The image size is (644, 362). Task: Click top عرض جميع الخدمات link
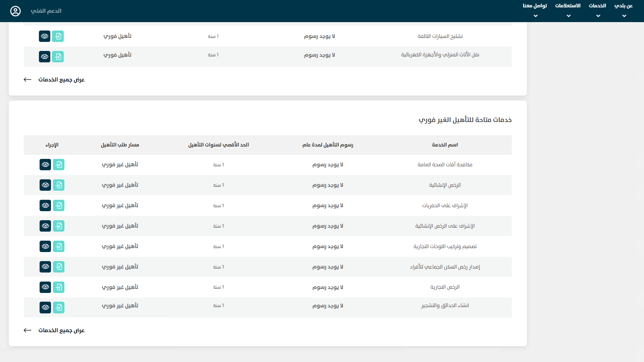pyautogui.click(x=61, y=80)
